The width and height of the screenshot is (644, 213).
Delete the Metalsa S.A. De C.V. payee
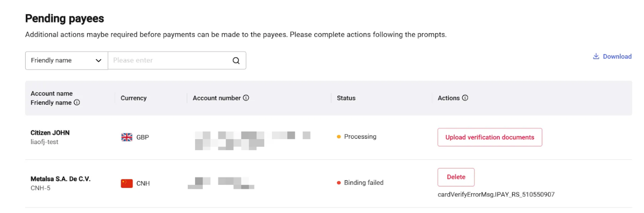point(456,177)
